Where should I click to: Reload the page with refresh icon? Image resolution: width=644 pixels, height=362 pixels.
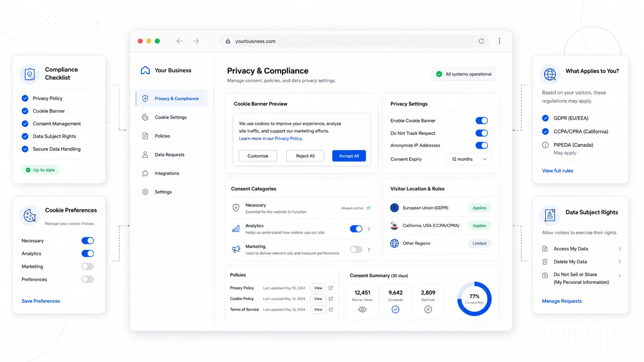[x=481, y=41]
